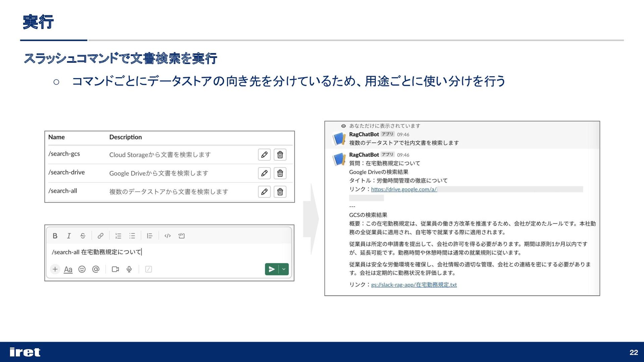
Task: Insert a link with chain icon
Action: point(100,236)
